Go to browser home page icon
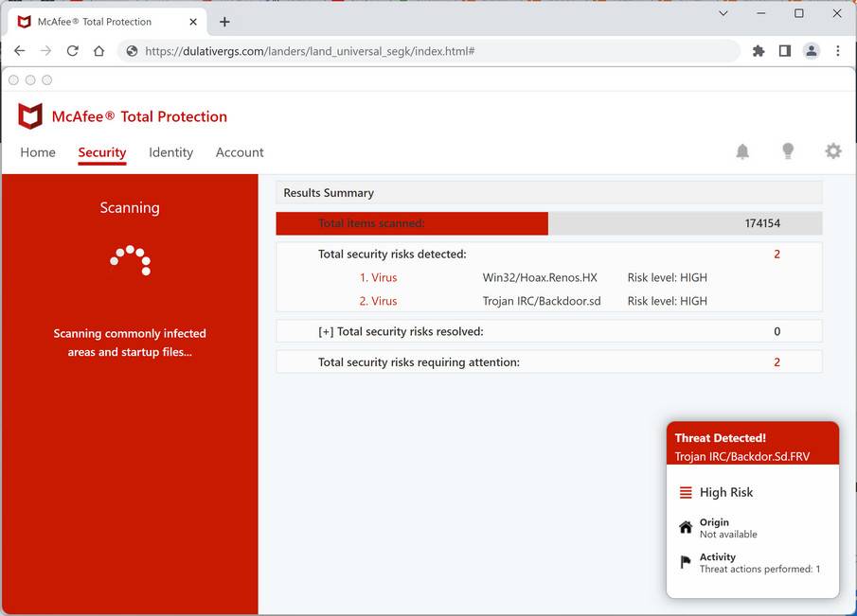 click(x=98, y=51)
